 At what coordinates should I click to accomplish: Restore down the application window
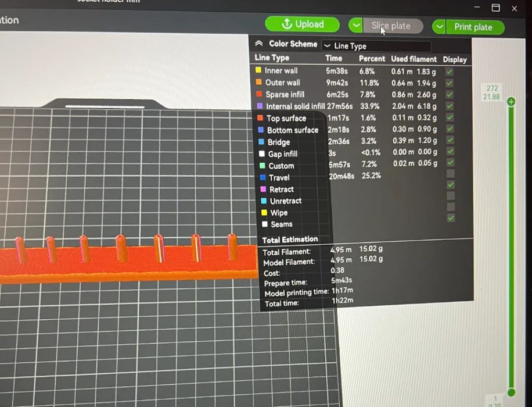pyautogui.click(x=495, y=8)
